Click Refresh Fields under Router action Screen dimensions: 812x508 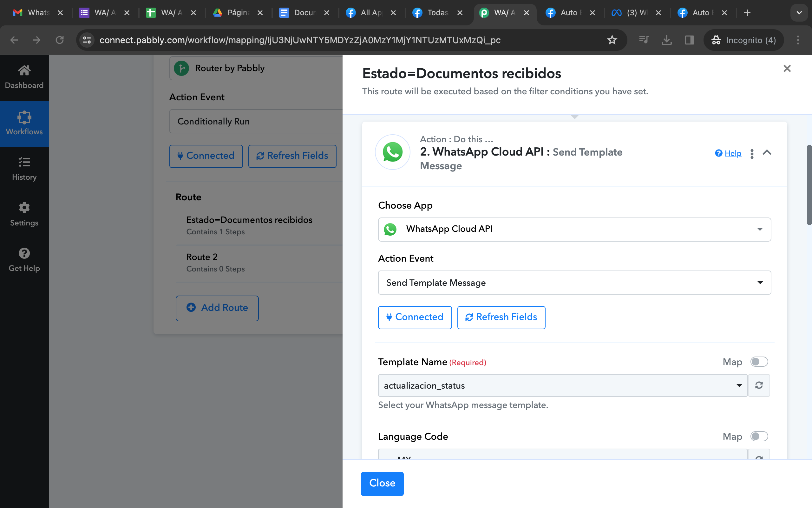point(292,156)
